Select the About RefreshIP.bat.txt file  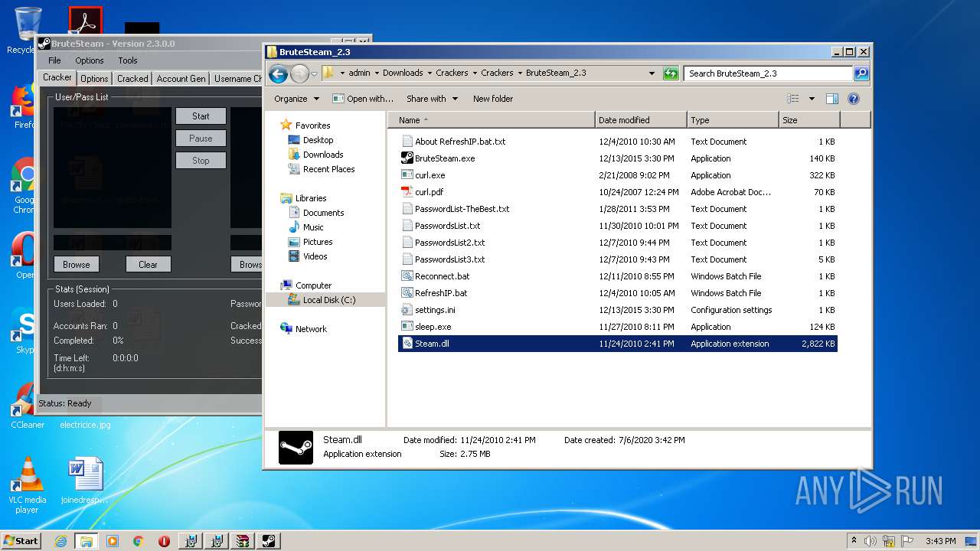pos(460,142)
